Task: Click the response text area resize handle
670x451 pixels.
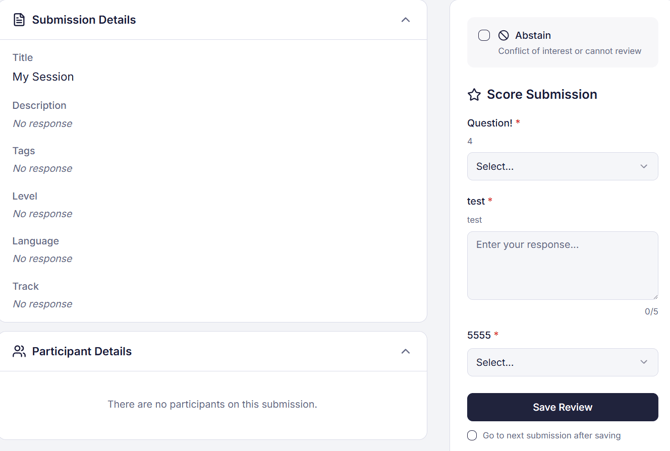Action: click(x=654, y=295)
